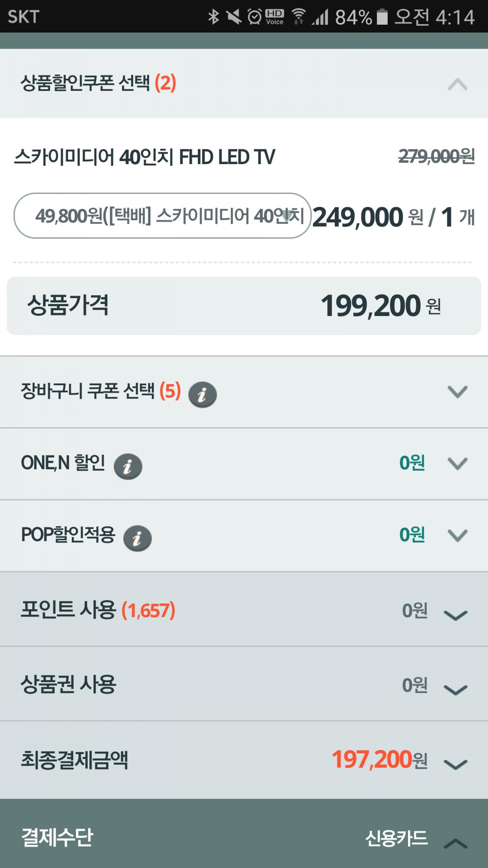The height and width of the screenshot is (868, 488).
Task: Expand the ONE,N 할인 chevron
Action: click(457, 463)
